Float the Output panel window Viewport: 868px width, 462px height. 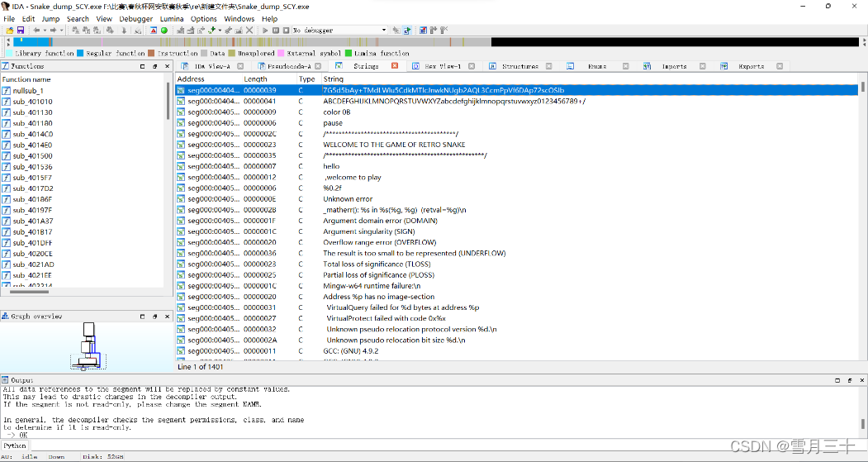pos(850,380)
